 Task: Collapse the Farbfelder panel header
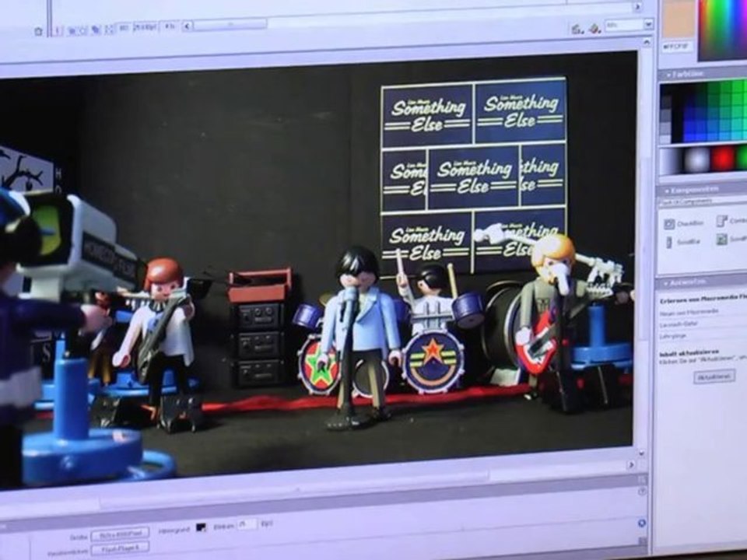click(x=703, y=74)
